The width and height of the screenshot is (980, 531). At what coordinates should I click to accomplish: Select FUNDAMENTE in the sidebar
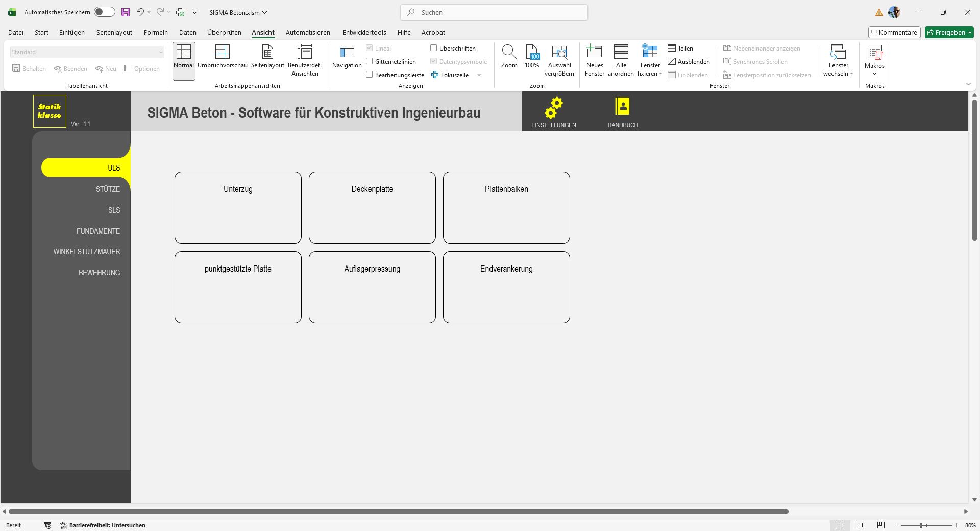click(x=98, y=231)
